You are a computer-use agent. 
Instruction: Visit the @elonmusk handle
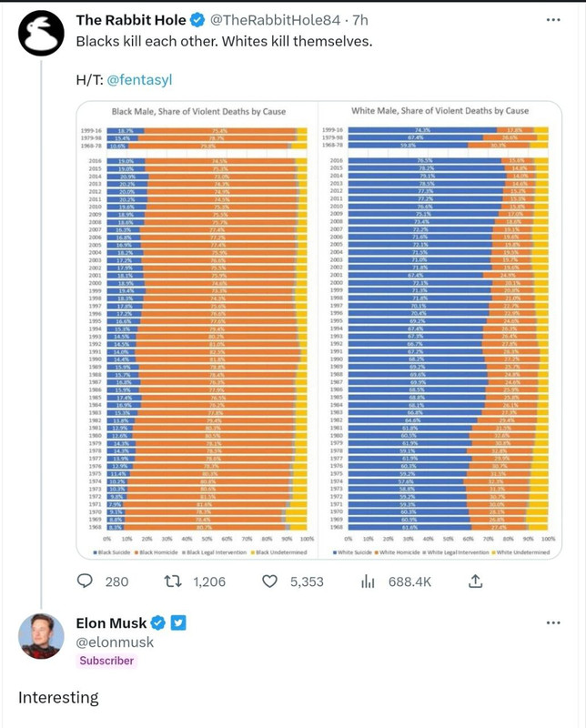pyautogui.click(x=115, y=642)
